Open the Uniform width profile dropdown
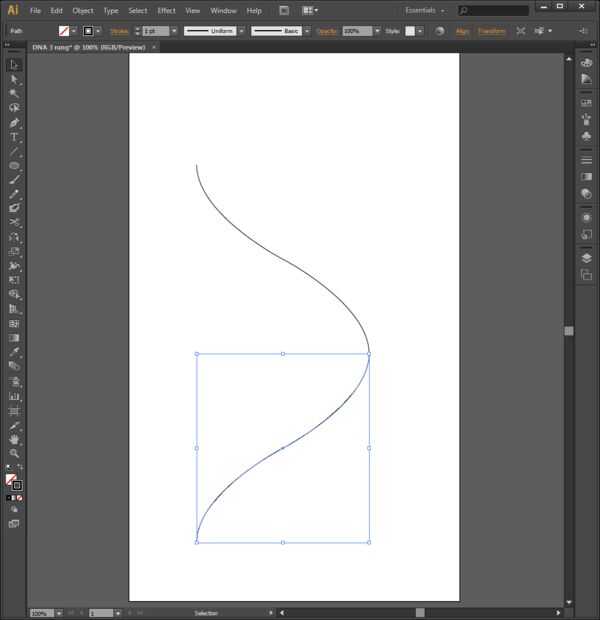The width and height of the screenshot is (600, 620). [242, 31]
